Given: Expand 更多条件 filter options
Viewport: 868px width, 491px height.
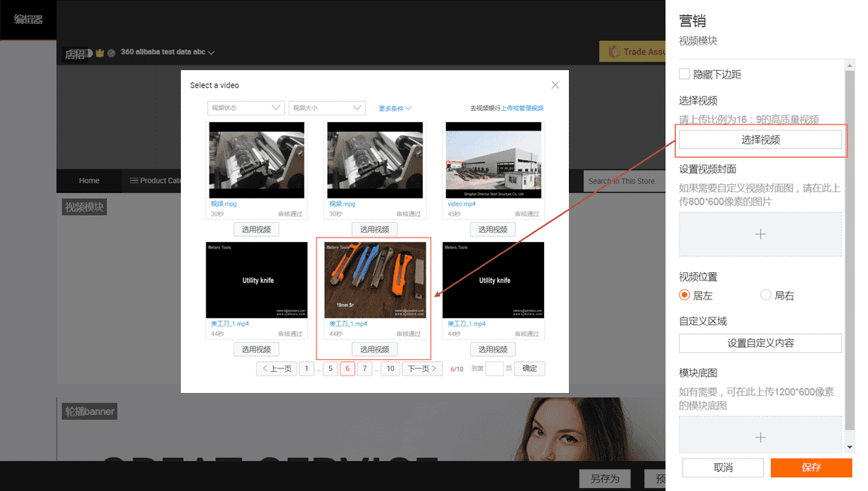Looking at the screenshot, I should 395,108.
